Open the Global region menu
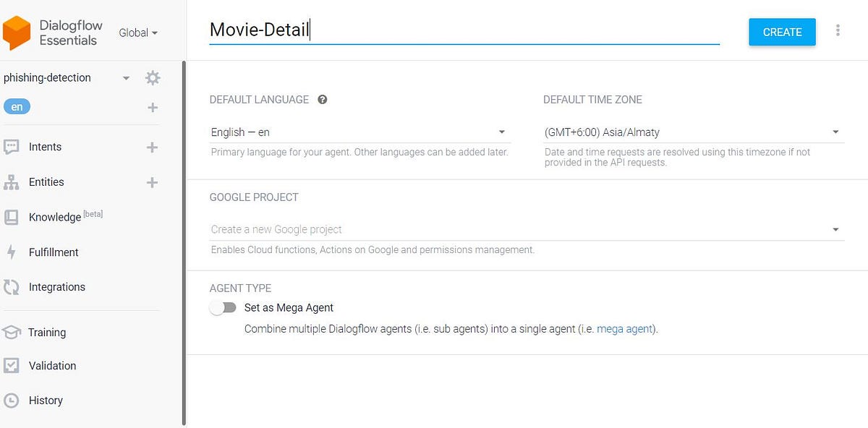The height and width of the screenshot is (428, 868). [137, 33]
